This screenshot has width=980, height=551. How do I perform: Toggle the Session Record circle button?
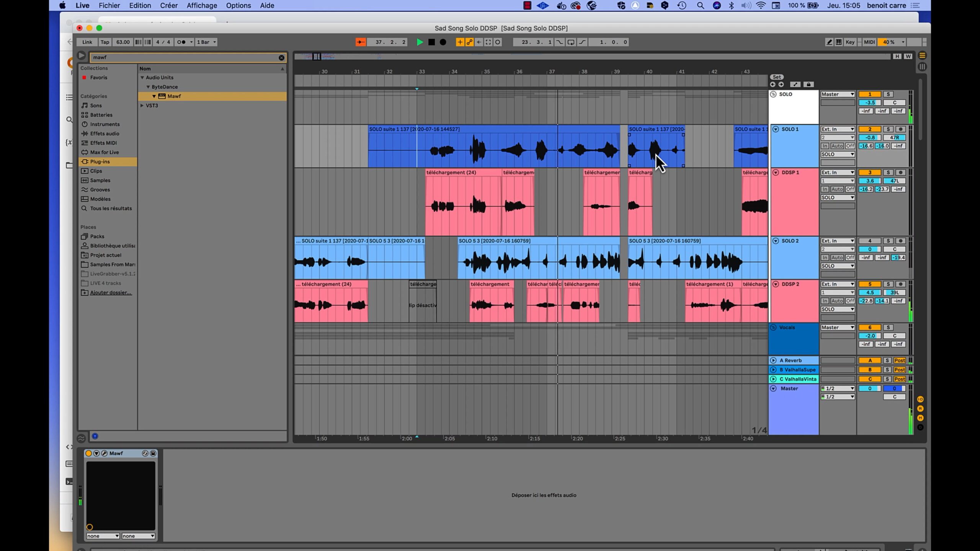pos(498,42)
